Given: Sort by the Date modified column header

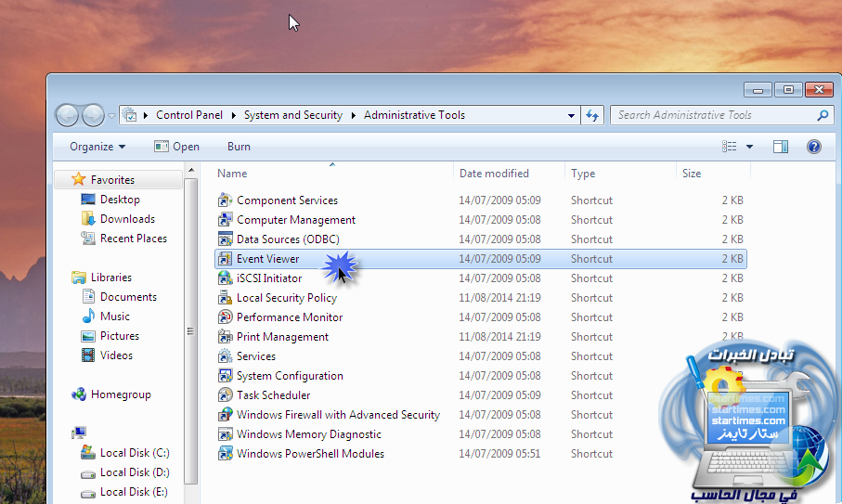Looking at the screenshot, I should (494, 174).
